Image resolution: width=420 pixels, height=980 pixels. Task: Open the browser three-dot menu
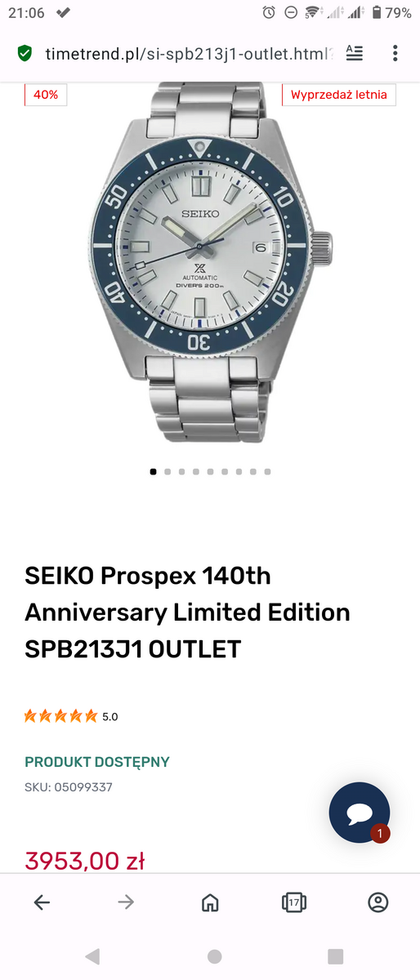[395, 54]
